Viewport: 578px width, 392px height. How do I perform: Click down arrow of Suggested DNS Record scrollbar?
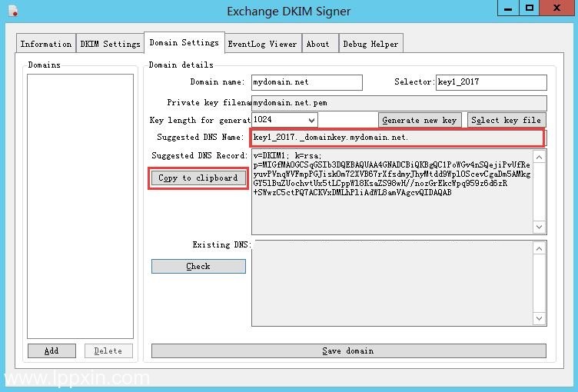click(x=539, y=227)
